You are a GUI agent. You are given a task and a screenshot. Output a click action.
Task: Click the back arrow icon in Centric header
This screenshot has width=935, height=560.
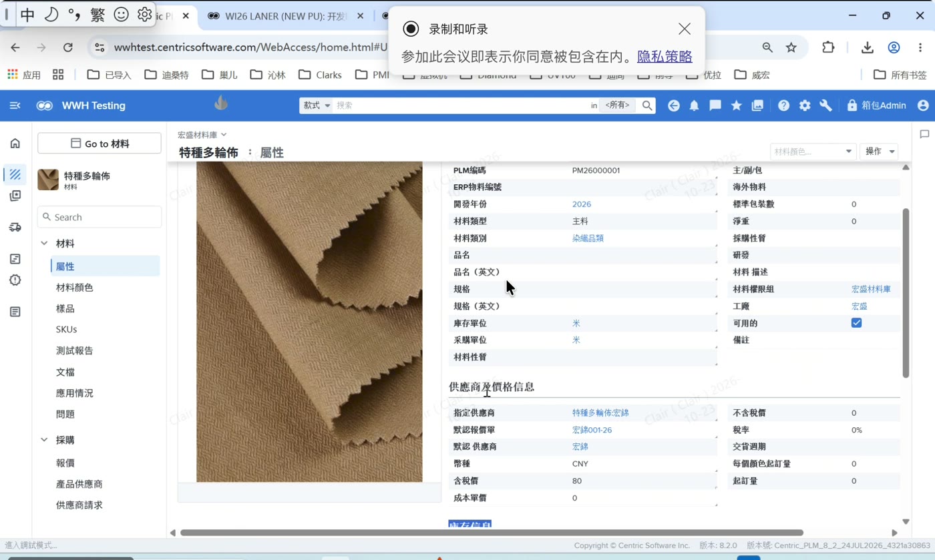673,105
